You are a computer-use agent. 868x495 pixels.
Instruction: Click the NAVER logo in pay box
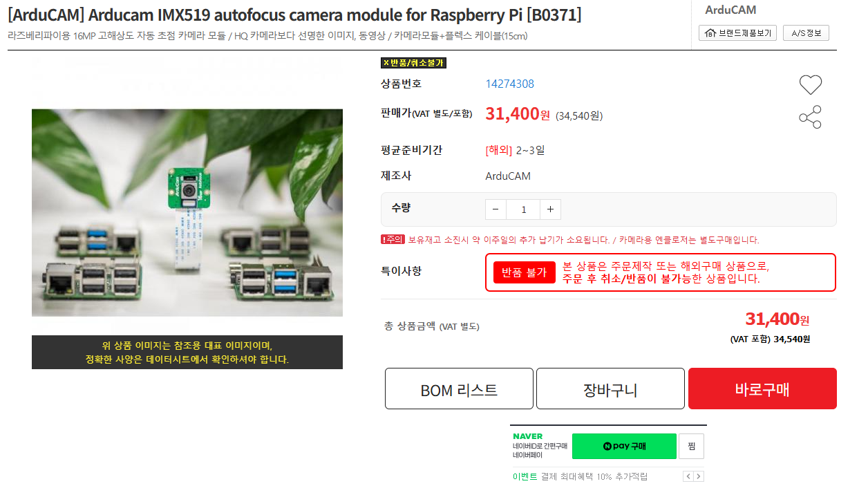[x=528, y=436]
